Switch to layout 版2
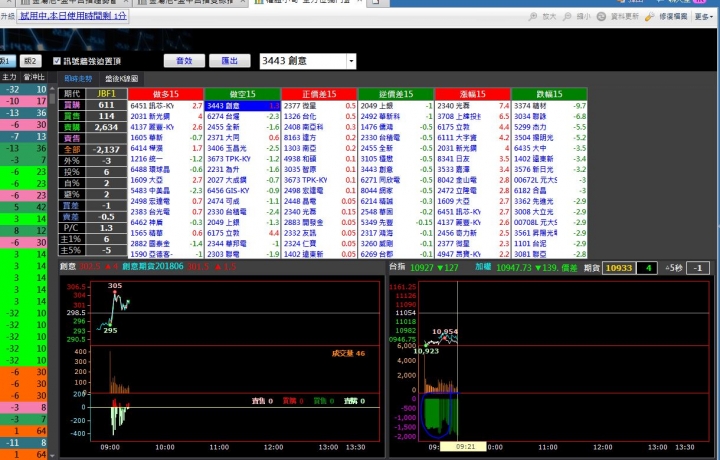 point(30,61)
